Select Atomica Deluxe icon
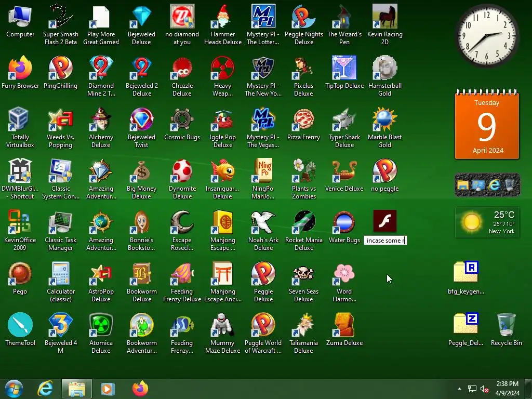532x399 pixels. (x=101, y=325)
